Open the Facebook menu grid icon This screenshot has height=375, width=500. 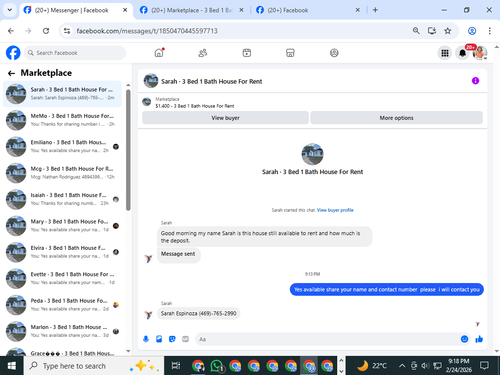click(445, 53)
